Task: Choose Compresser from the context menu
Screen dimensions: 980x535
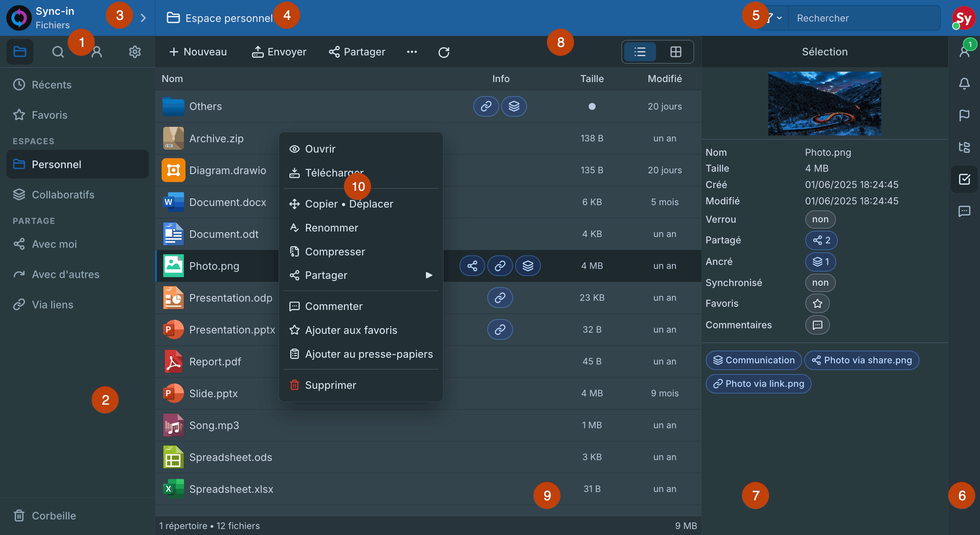Action: click(361, 252)
